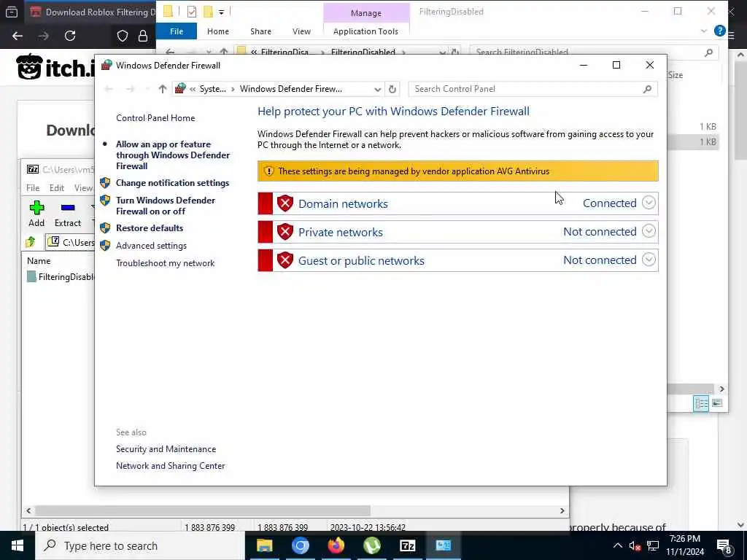
Task: Open uTorrent from taskbar
Action: 371,545
